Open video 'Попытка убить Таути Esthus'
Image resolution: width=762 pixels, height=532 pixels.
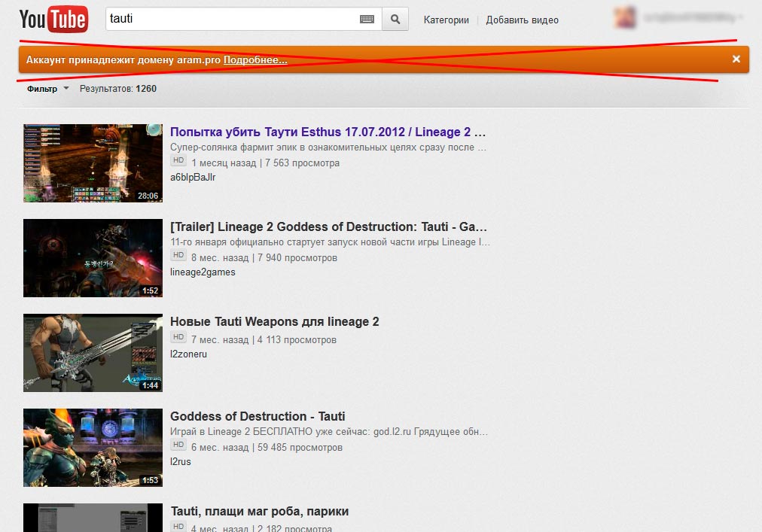[x=328, y=132]
